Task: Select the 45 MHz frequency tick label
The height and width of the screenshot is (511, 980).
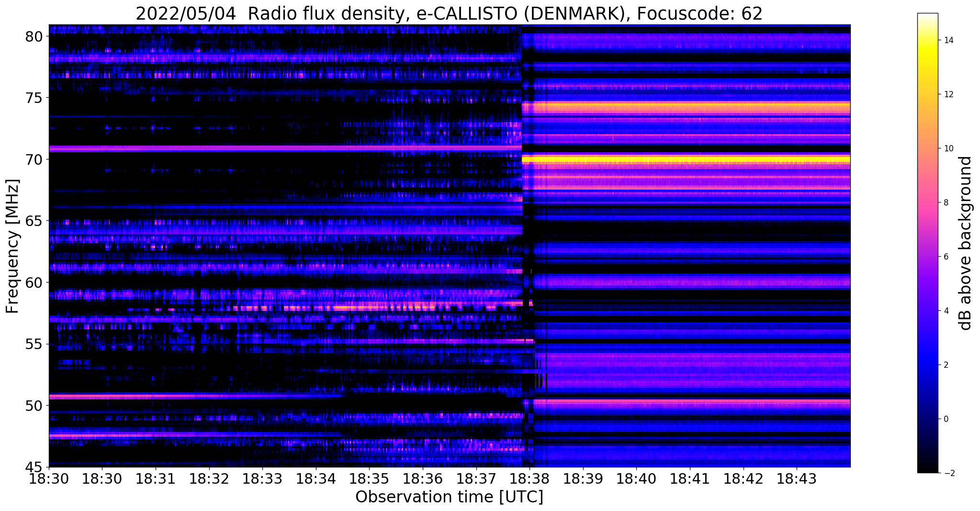Action: click(x=34, y=467)
